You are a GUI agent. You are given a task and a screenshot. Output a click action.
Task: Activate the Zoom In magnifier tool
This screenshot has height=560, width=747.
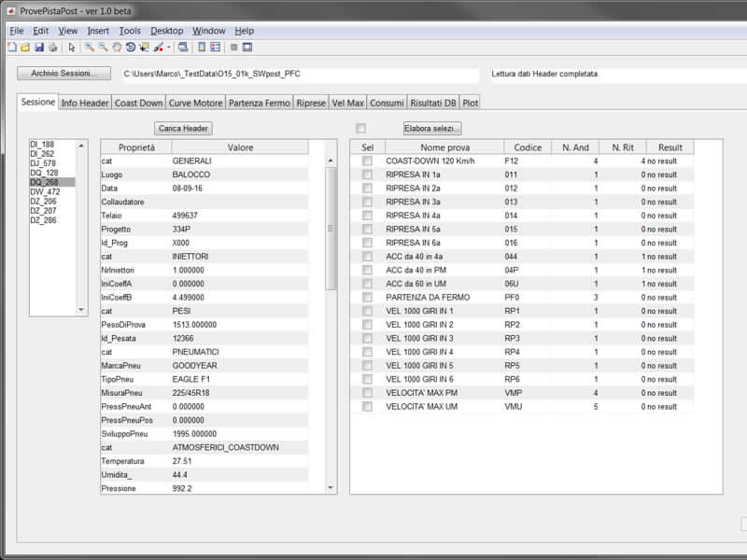90,47
